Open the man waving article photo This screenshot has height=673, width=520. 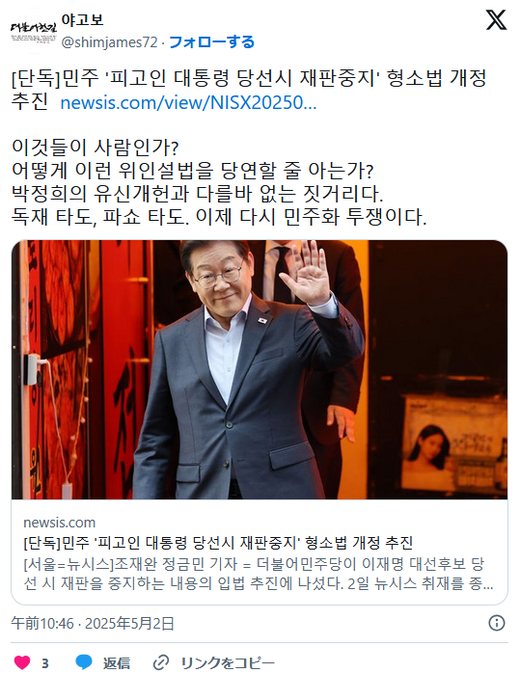click(x=260, y=369)
